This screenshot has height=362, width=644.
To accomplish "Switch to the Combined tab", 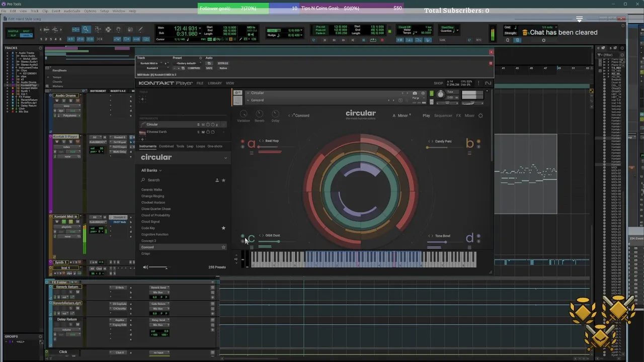I will pyautogui.click(x=166, y=146).
